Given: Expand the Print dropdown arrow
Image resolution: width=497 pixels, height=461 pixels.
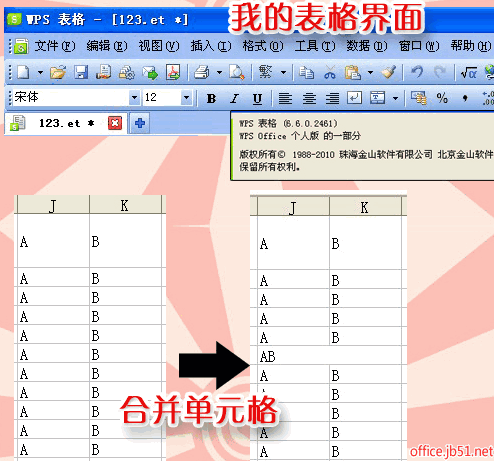Looking at the screenshot, I should coord(219,72).
